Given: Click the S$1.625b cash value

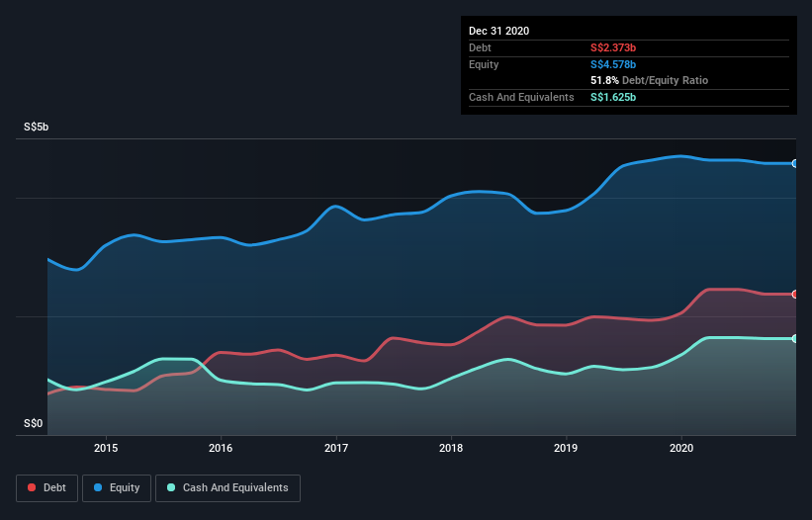Looking at the screenshot, I should pyautogui.click(x=613, y=97).
